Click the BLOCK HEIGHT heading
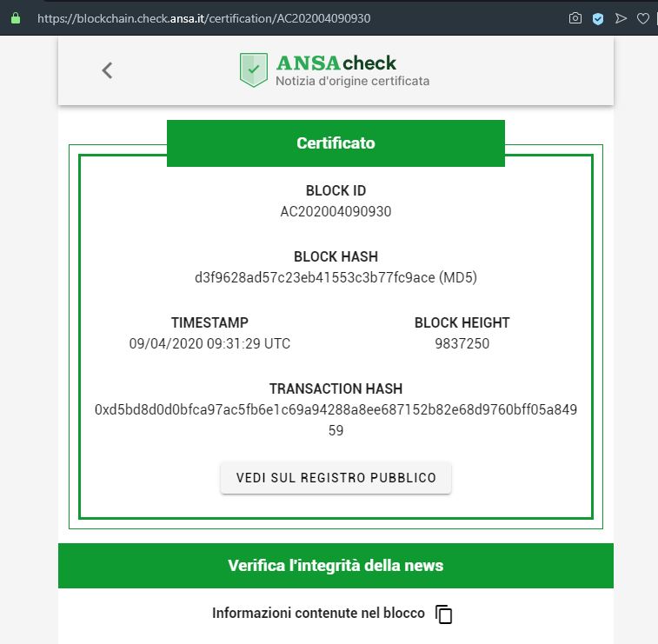This screenshot has height=644, width=658. (x=462, y=322)
